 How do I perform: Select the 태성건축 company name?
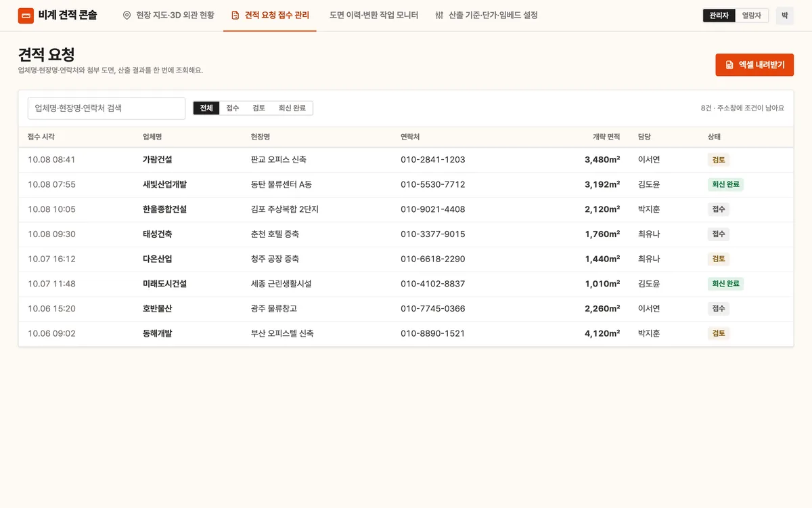pos(157,234)
